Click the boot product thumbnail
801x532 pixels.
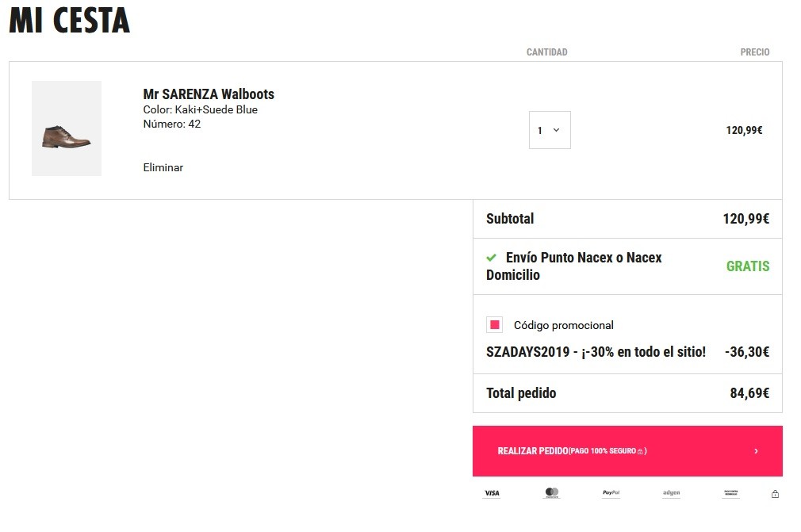pyautogui.click(x=67, y=128)
